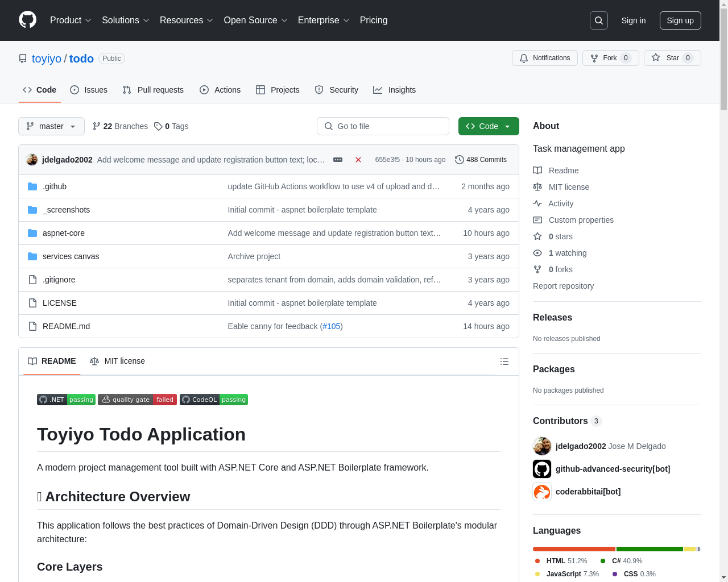
Task: Click the HTML orange language bar segment
Action: [574, 549]
